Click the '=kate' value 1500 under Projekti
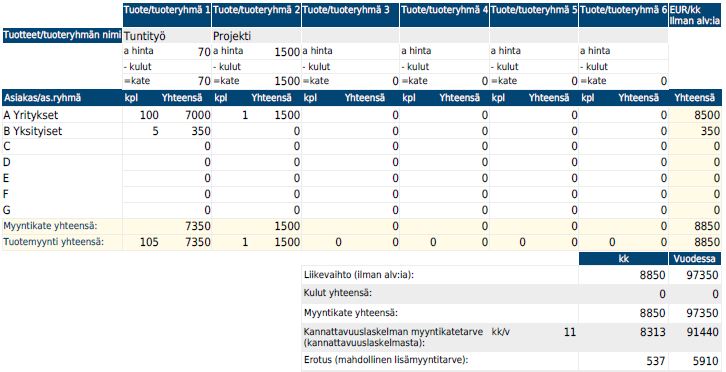726x372 pixels. (x=287, y=82)
